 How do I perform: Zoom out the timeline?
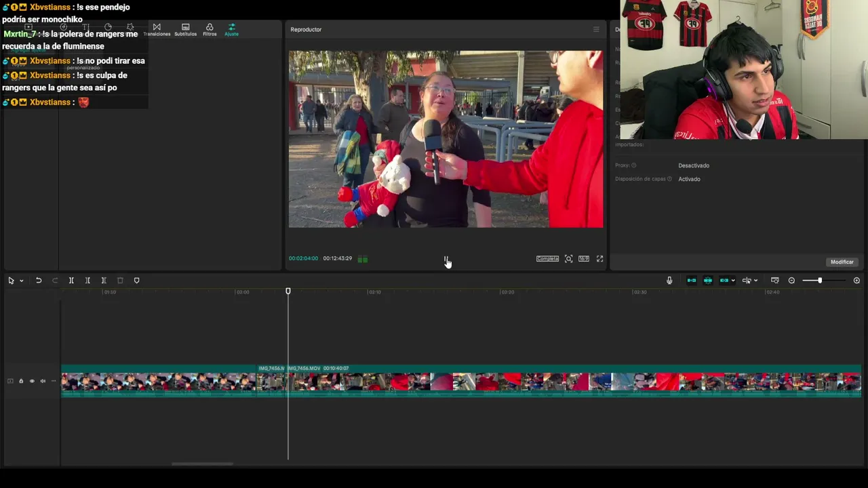[x=791, y=281]
